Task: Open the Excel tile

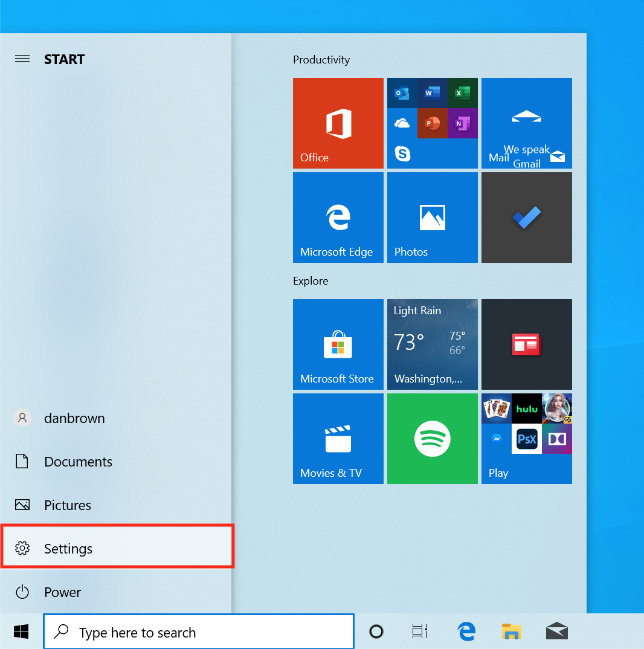Action: [x=463, y=93]
